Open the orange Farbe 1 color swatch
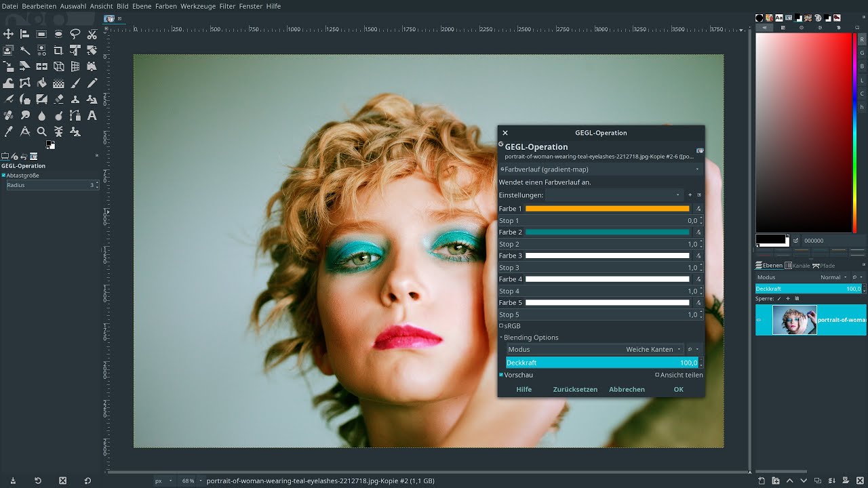Viewport: 868px width, 488px height. (x=608, y=209)
